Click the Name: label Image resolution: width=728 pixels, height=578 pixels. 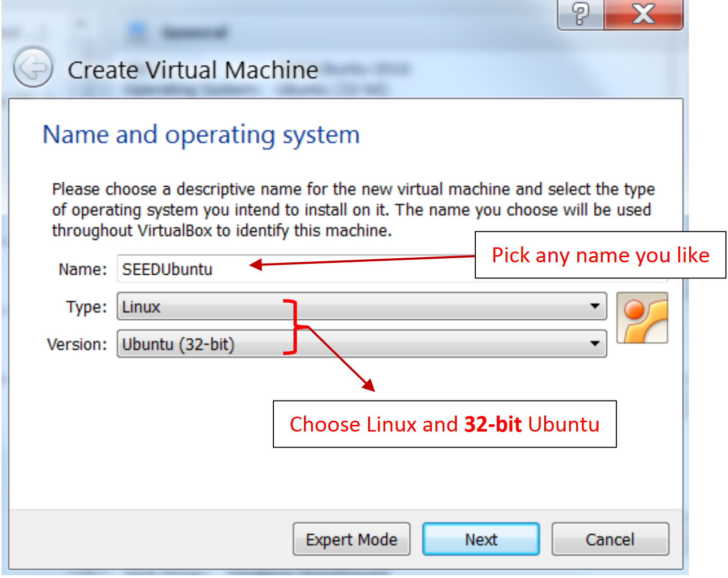click(83, 269)
